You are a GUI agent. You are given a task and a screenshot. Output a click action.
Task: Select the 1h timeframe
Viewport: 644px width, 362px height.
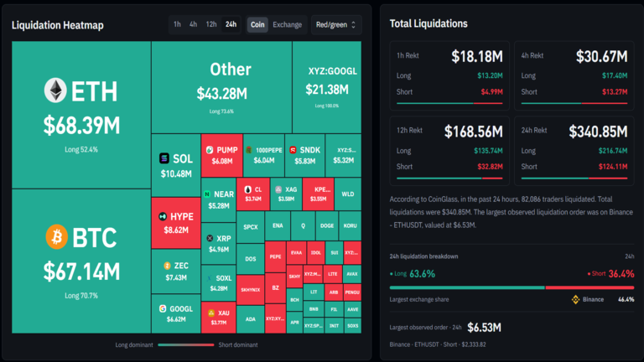[x=177, y=24]
